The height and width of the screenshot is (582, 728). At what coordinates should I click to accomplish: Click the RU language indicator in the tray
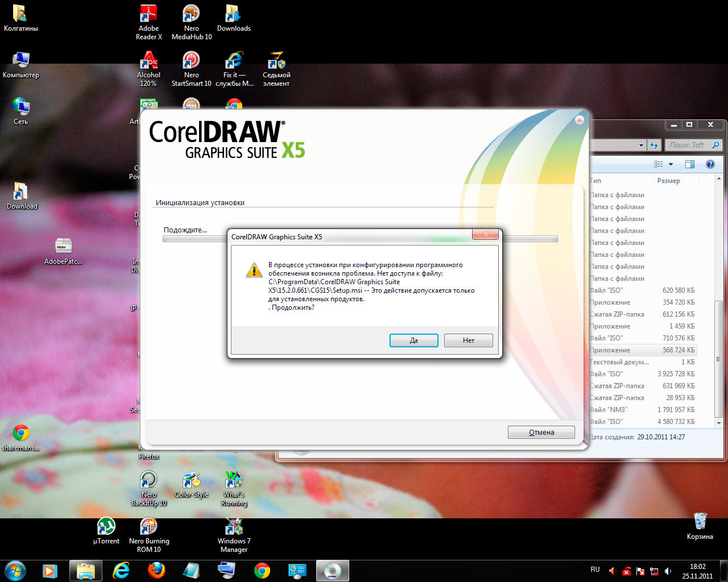coord(595,569)
